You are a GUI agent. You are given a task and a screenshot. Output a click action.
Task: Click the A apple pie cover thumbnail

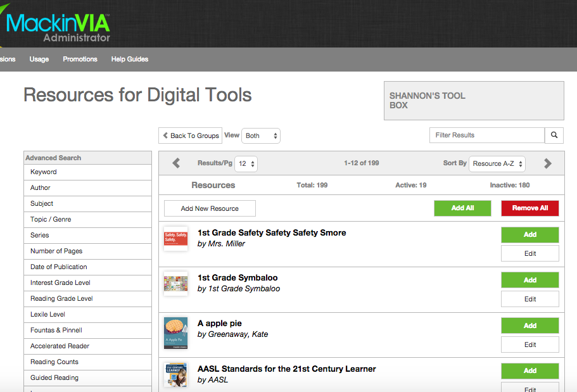175,332
